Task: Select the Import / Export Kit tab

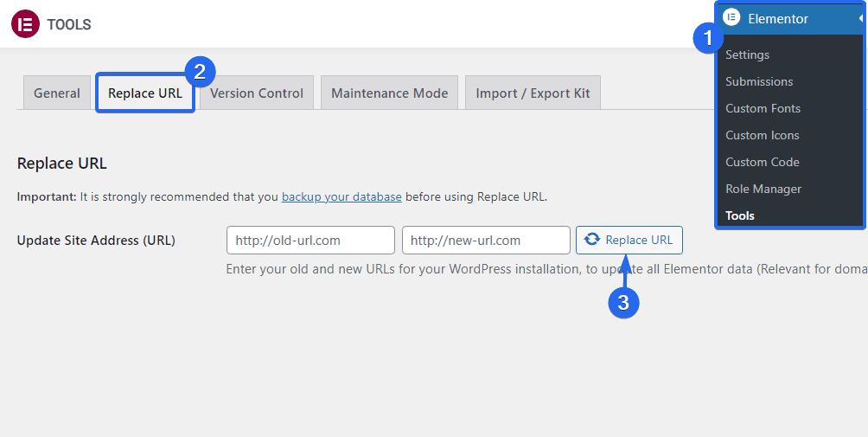Action: 533,93
